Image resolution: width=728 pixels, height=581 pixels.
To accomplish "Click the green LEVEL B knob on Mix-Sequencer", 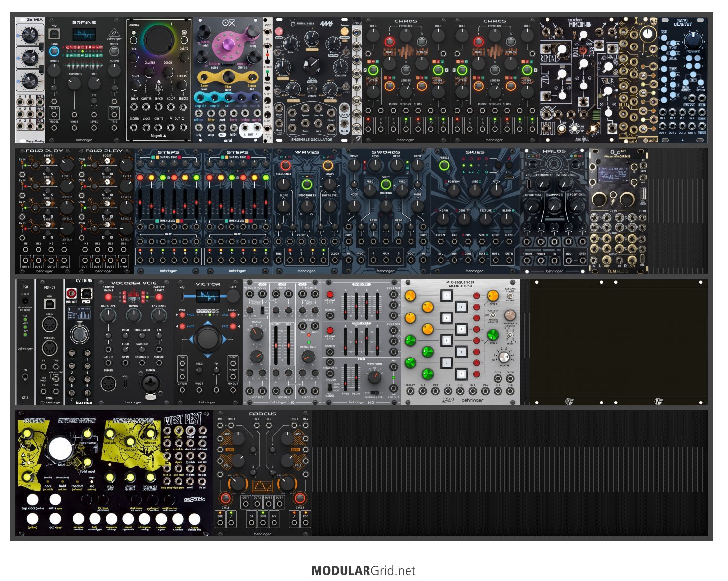I will click(493, 334).
